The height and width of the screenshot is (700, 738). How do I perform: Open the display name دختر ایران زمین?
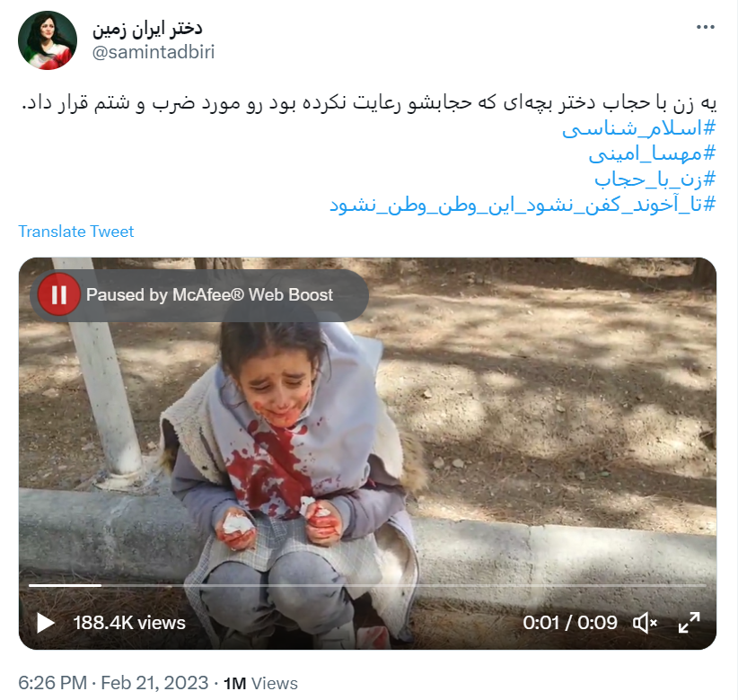point(147,29)
